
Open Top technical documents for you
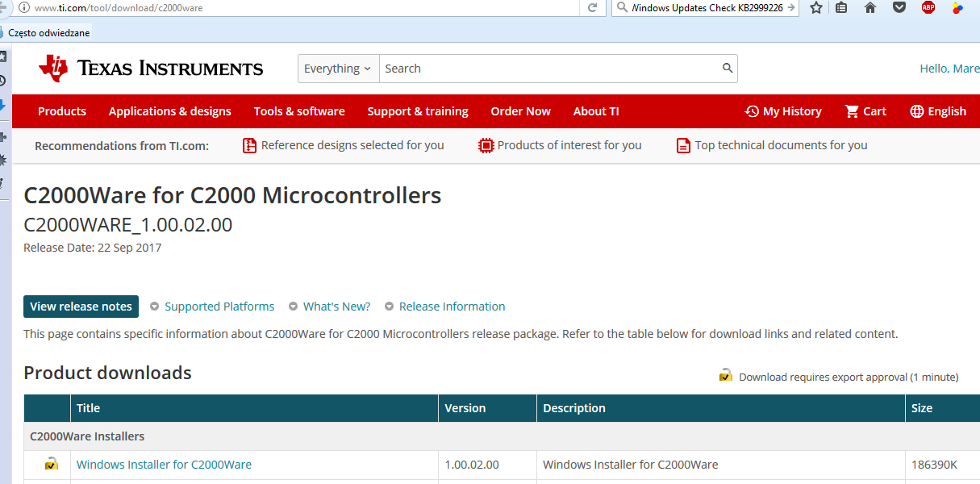click(x=782, y=145)
